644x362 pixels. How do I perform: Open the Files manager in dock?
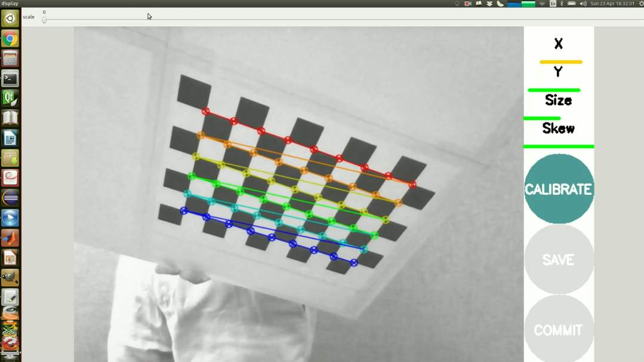pyautogui.click(x=10, y=59)
